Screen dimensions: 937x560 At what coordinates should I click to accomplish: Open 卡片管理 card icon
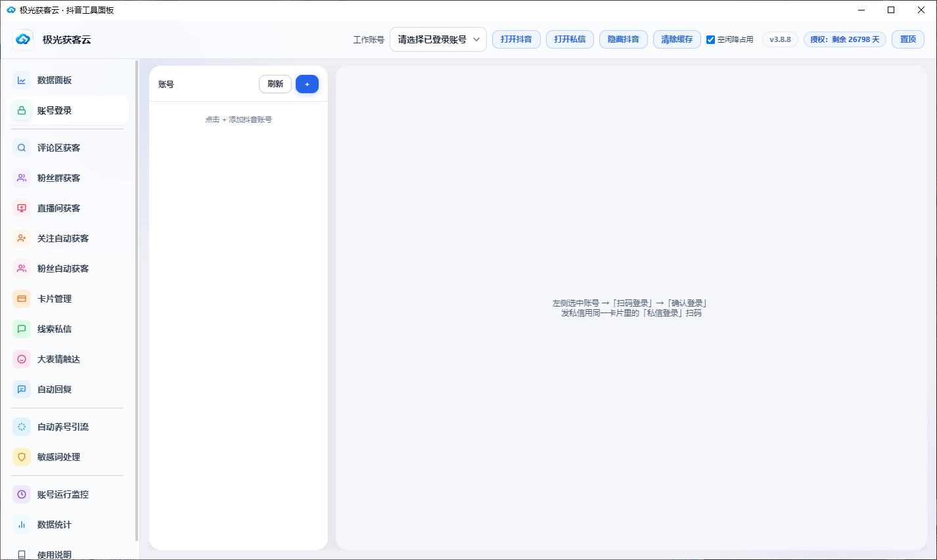pyautogui.click(x=22, y=299)
